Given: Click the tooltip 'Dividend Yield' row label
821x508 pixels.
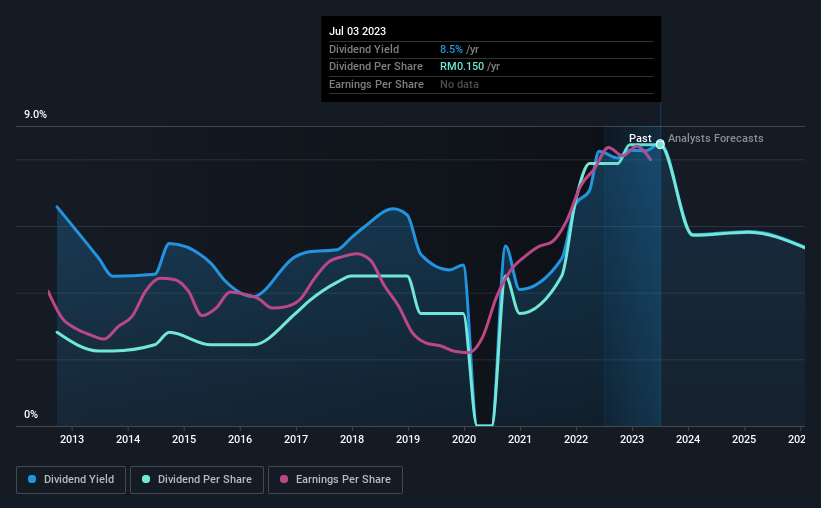Looking at the screenshot, I should pos(364,49).
